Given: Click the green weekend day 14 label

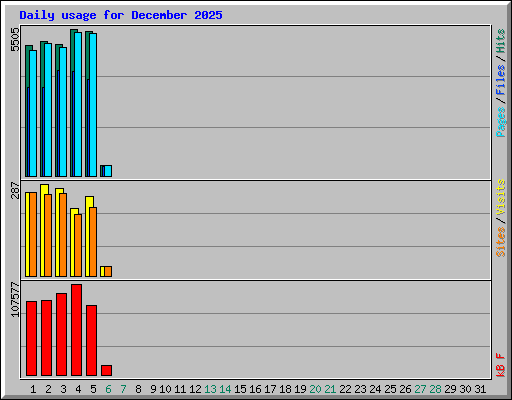Looking at the screenshot, I should (225, 389).
